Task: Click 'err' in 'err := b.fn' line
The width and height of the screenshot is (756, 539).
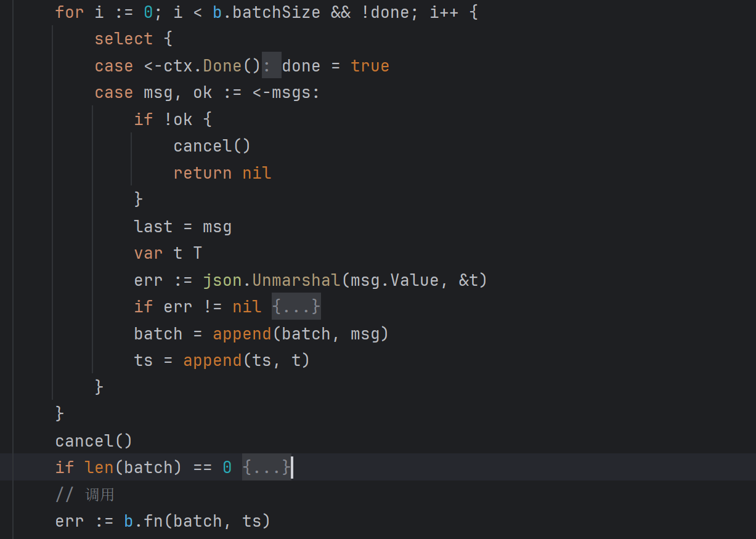Action: coord(70,521)
